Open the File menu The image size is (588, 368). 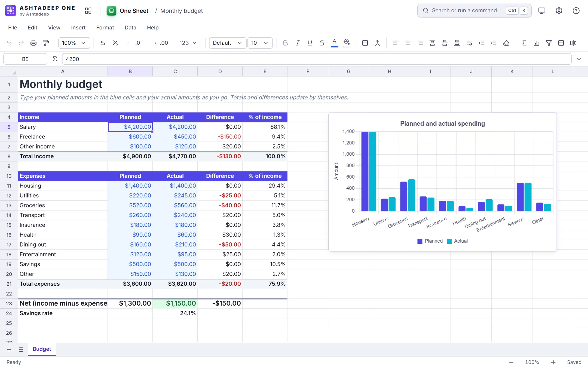[x=13, y=28]
